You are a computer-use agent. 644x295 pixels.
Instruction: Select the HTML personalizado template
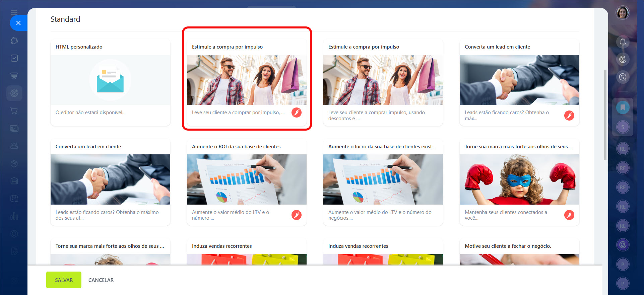click(x=110, y=82)
